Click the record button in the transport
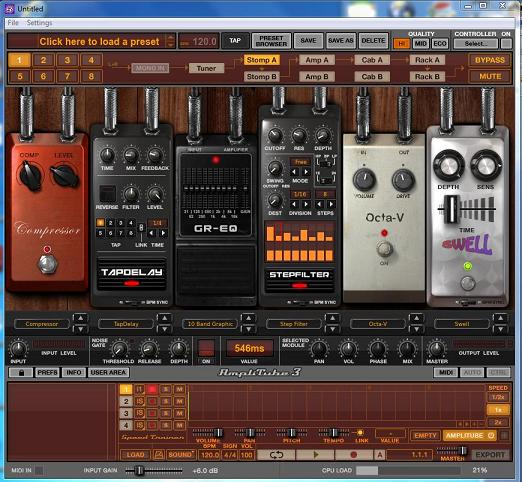Image resolution: width=522 pixels, height=482 pixels. click(x=354, y=455)
